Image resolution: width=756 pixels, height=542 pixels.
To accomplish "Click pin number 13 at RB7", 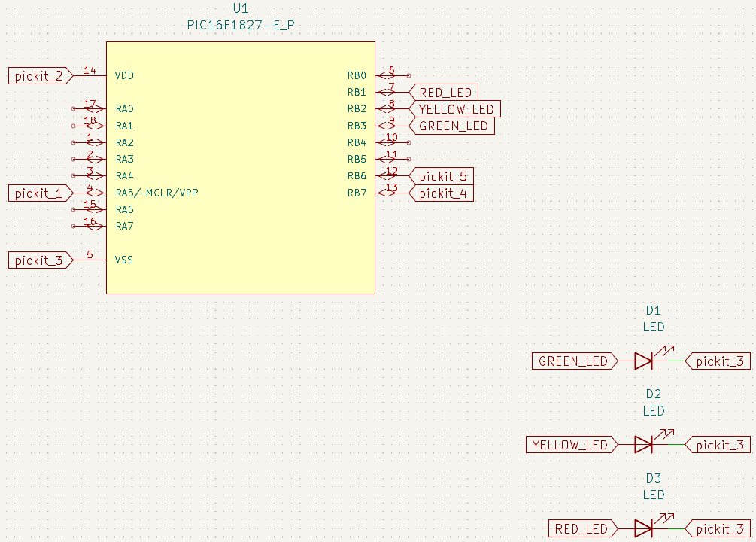I will (391, 187).
